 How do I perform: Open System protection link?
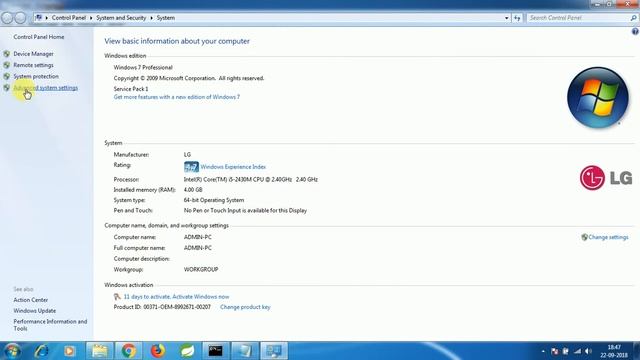click(x=36, y=76)
